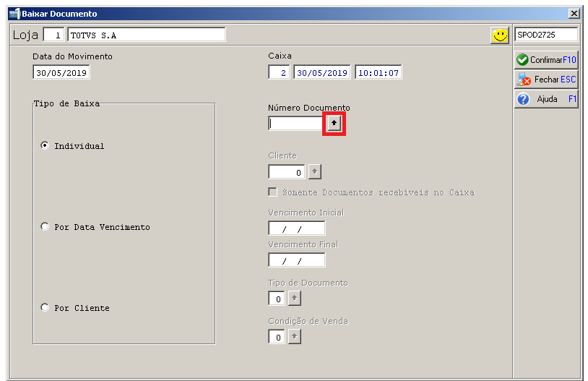The height and width of the screenshot is (381, 588).
Task: Click the Baixar Documento title bar icon
Action: (x=14, y=14)
